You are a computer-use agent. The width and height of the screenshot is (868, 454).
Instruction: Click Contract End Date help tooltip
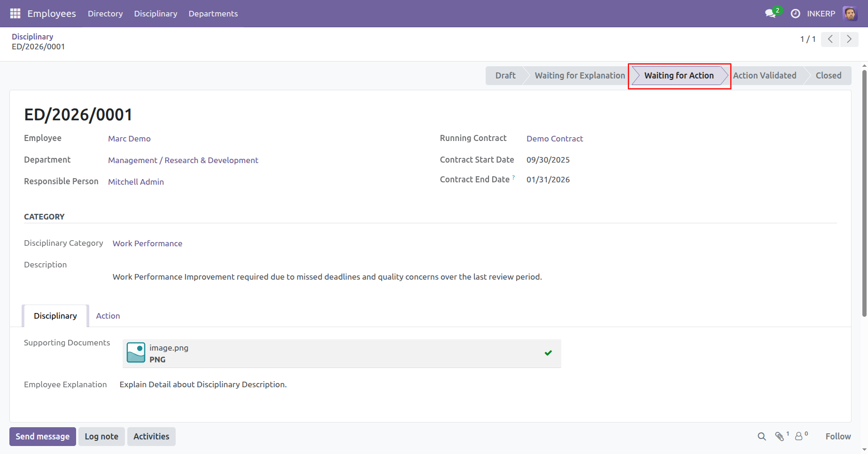pyautogui.click(x=513, y=178)
